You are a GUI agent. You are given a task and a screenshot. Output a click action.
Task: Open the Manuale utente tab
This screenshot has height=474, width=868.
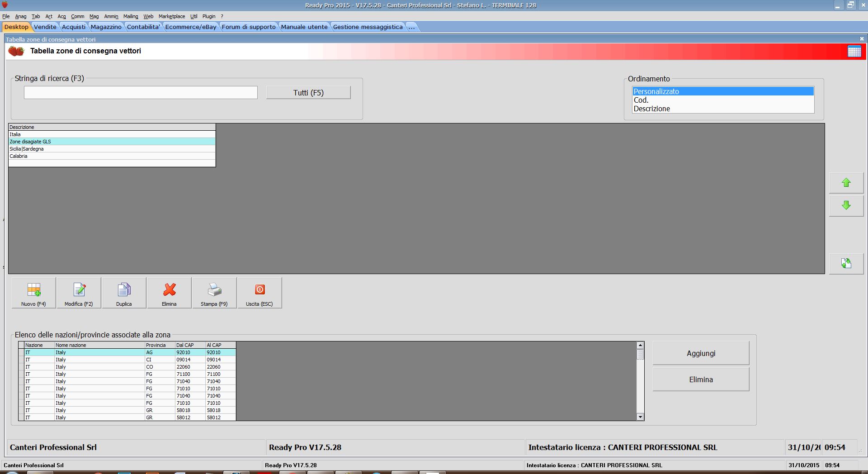[304, 27]
